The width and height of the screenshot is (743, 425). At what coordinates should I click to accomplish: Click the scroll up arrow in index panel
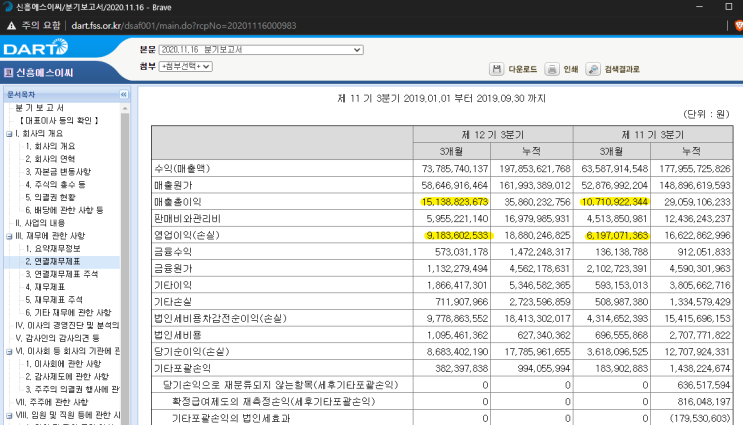click(125, 109)
